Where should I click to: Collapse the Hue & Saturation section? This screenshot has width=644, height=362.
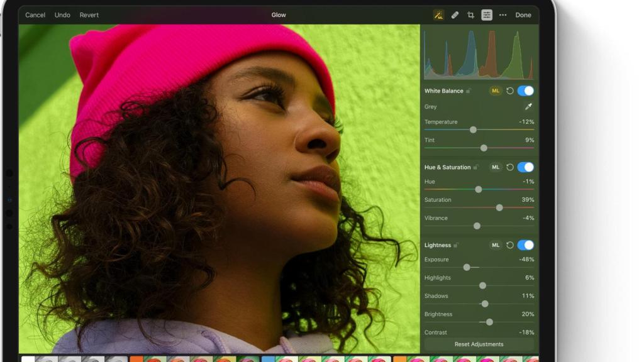point(447,167)
